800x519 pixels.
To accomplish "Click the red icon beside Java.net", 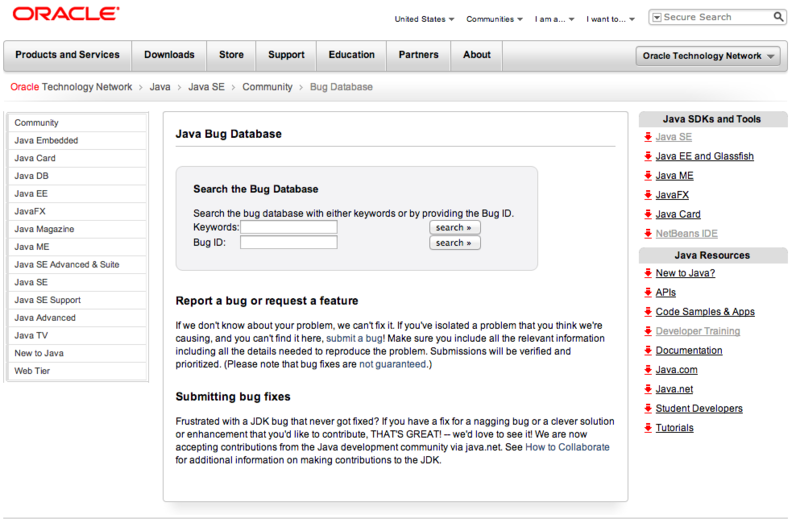I will (x=648, y=389).
